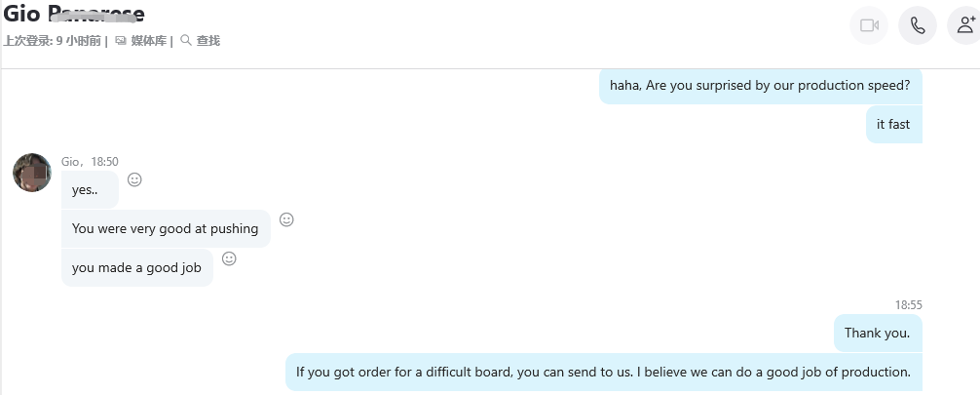The height and width of the screenshot is (395, 980).
Task: Select the "Thank you." message bubble
Action: click(877, 333)
